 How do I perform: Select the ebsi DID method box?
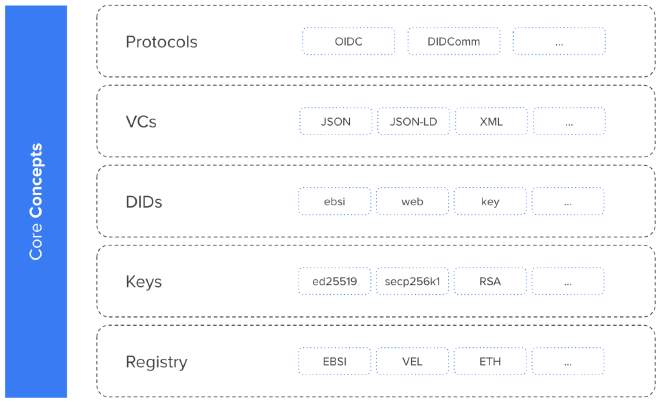click(335, 201)
